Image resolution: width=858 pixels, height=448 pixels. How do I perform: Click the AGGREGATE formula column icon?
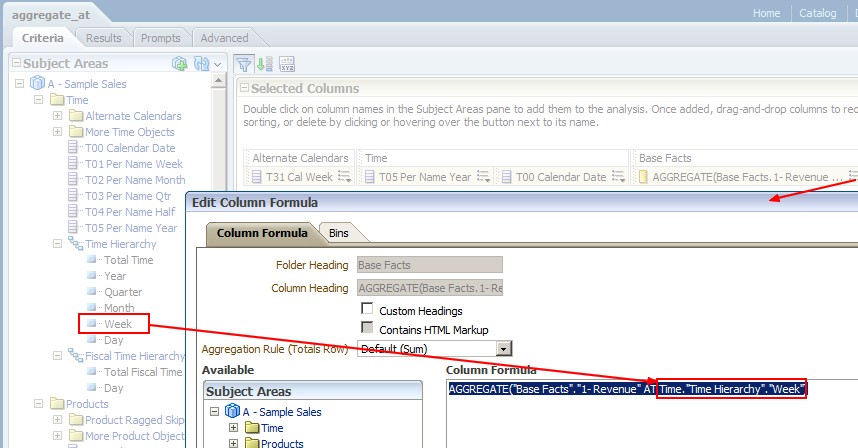coord(643,177)
